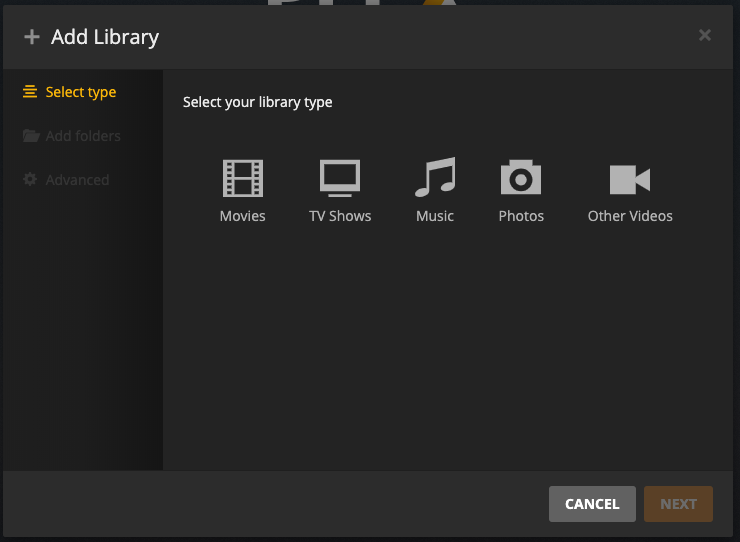Click the gear icon beside Advanced
The height and width of the screenshot is (542, 740).
[30, 180]
